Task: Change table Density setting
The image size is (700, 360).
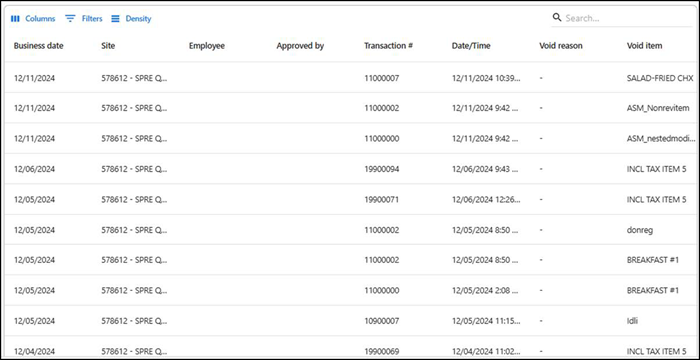Action: pyautogui.click(x=131, y=19)
